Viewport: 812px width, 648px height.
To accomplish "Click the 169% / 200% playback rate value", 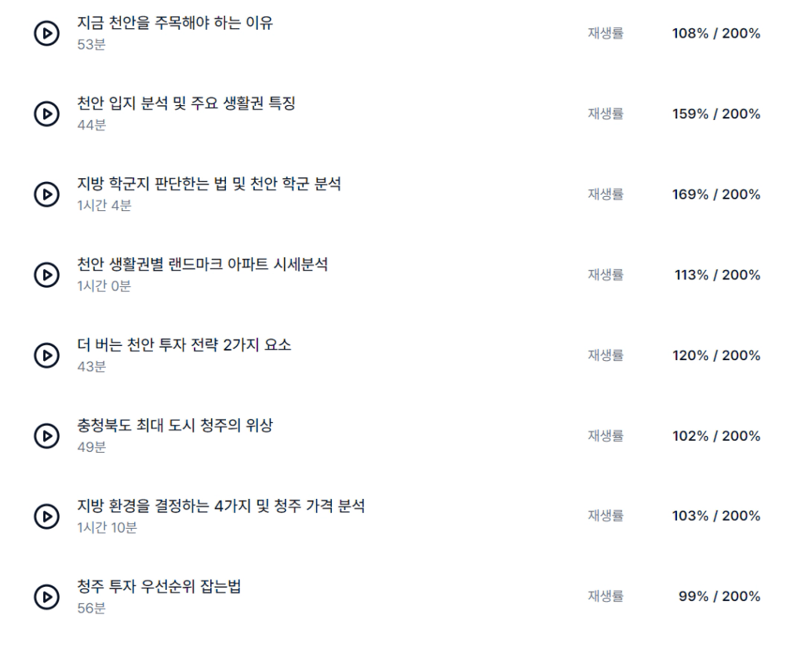I will (x=716, y=195).
